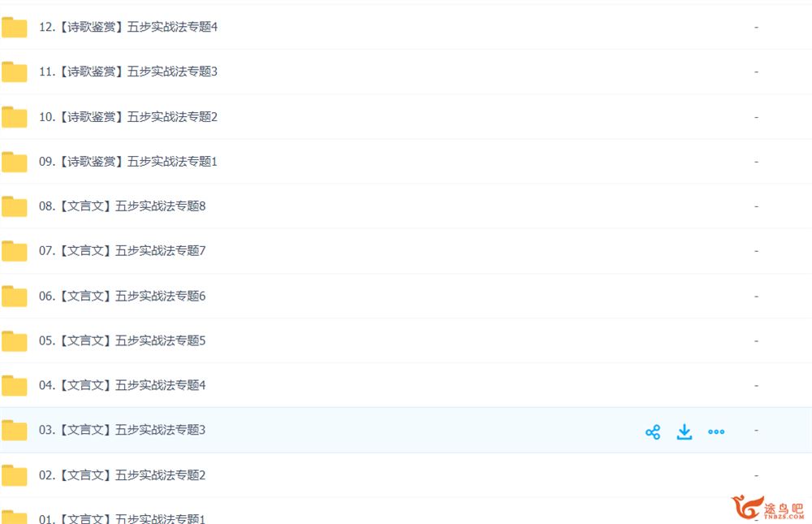Viewport: 812px width, 524px height.
Task: Open folder 04.【文言文】五步实战法专题4
Action: (x=123, y=385)
